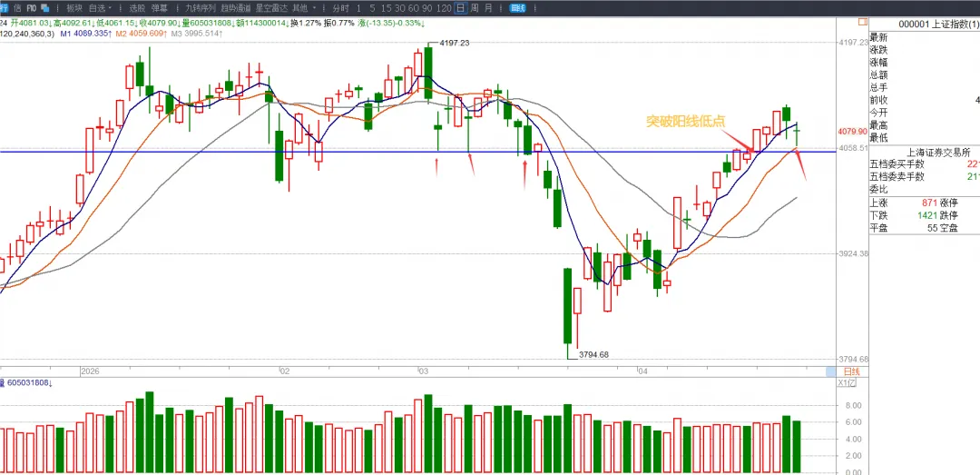Click the 最新 row in the quote panel
Viewport: 980px width, 475px height.
(x=925, y=37)
